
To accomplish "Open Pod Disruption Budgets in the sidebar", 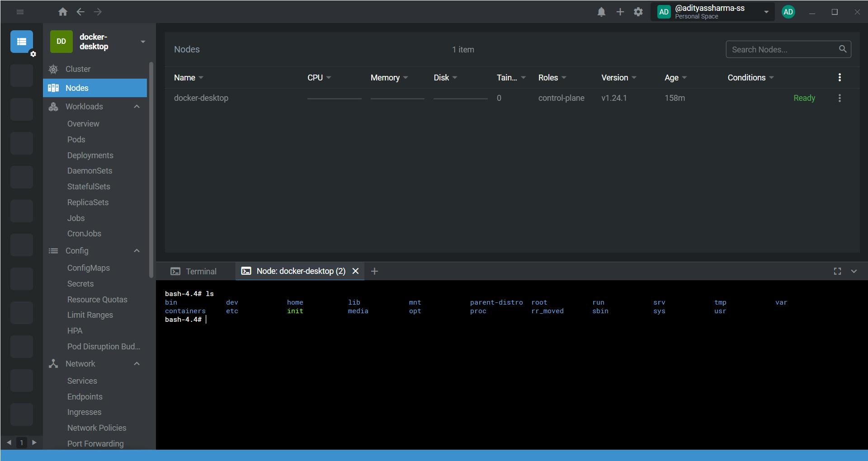I will coord(104,347).
